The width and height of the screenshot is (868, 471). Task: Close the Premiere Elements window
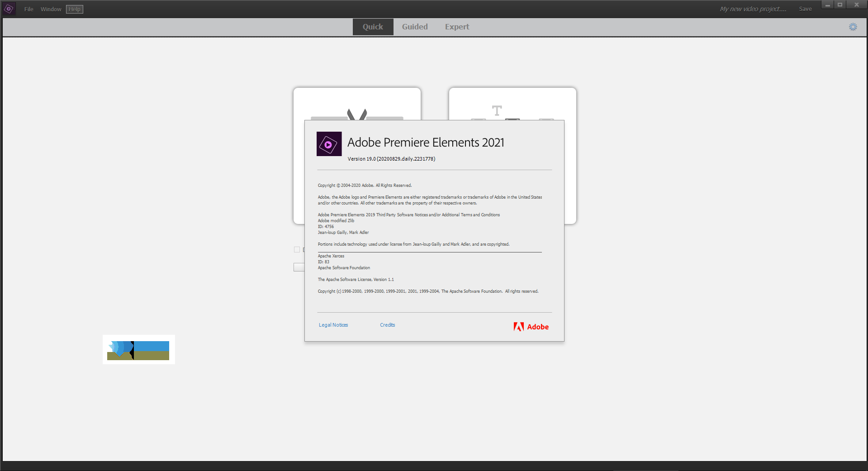coord(856,5)
